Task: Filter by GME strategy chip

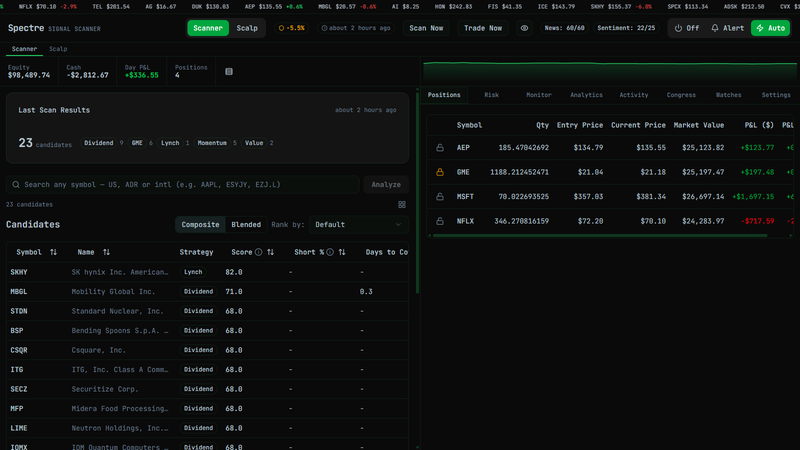Action: point(137,143)
